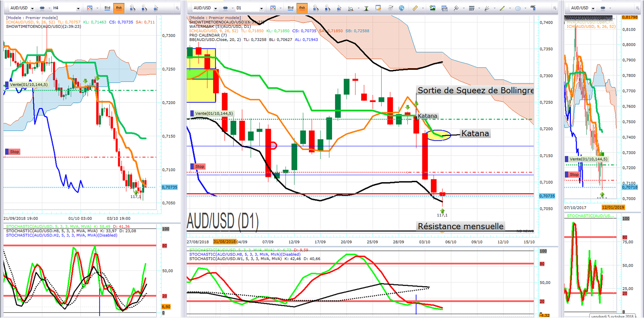Change chart type using the H4 toolbar chart icon
Image resolution: width=644 pixels, height=318 pixels.
coord(90,8)
